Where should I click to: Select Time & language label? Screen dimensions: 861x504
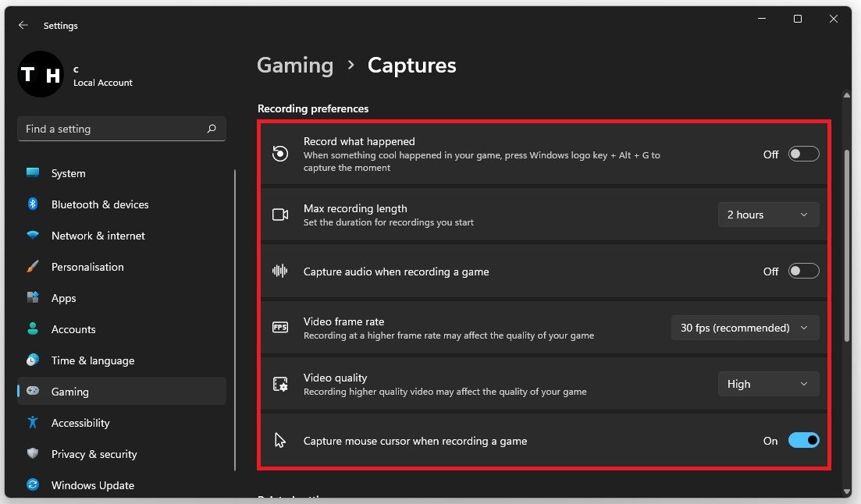pyautogui.click(x=93, y=360)
